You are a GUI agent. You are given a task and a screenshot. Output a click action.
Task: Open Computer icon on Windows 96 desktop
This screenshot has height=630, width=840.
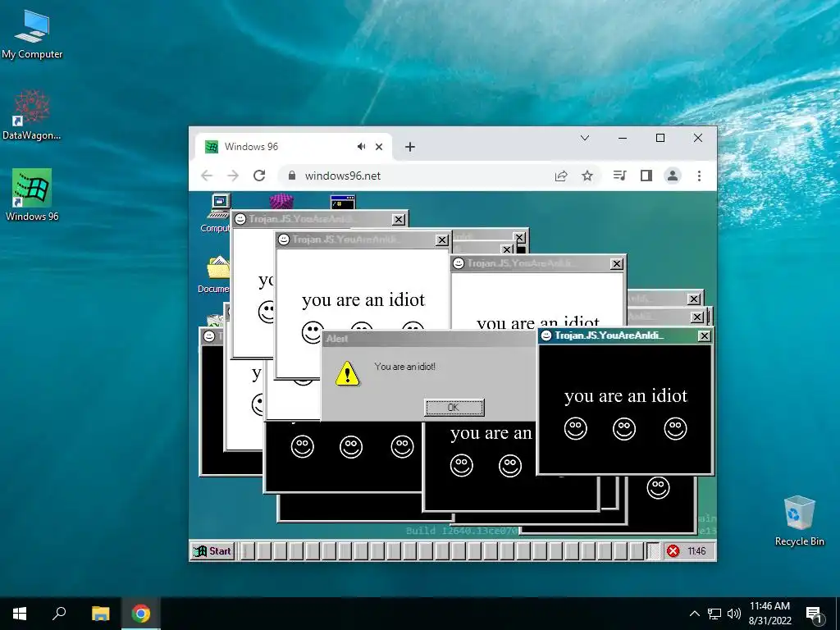pos(218,213)
